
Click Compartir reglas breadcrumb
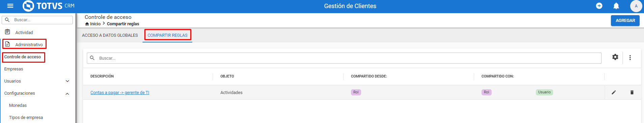[123, 24]
